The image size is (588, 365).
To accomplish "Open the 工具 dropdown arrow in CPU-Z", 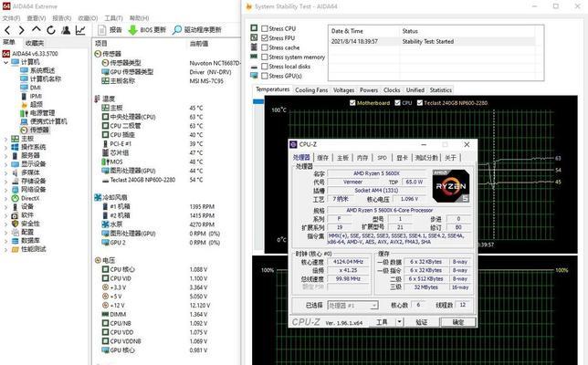I will pos(399,322).
